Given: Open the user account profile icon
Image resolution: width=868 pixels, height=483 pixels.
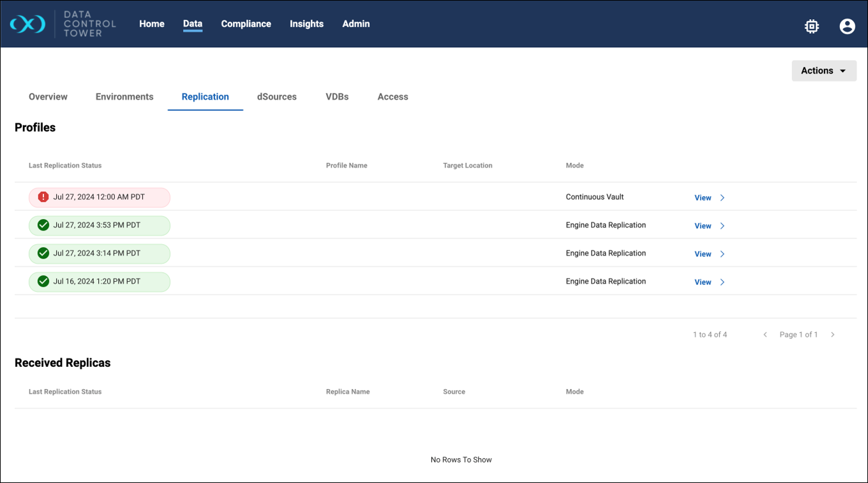Looking at the screenshot, I should [847, 26].
